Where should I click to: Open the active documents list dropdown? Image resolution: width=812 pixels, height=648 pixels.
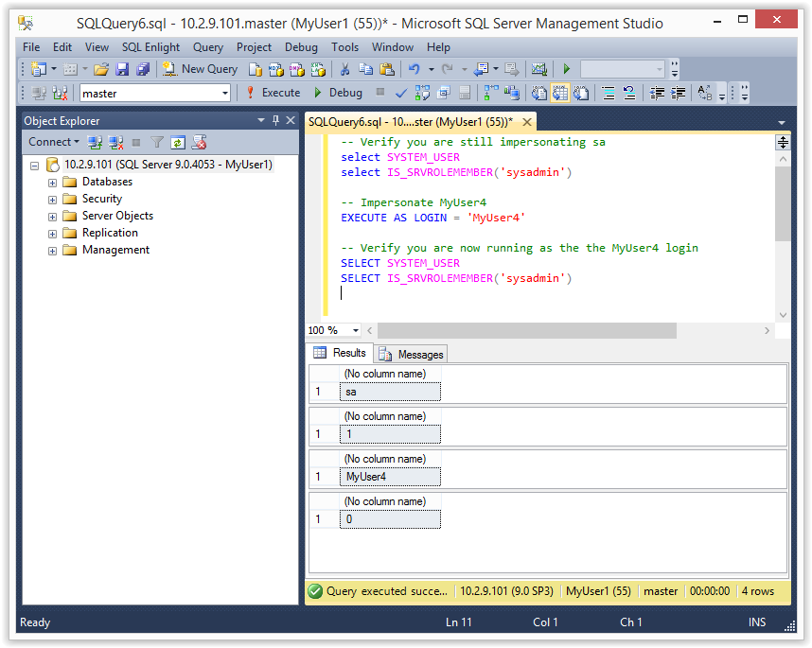coord(782,123)
